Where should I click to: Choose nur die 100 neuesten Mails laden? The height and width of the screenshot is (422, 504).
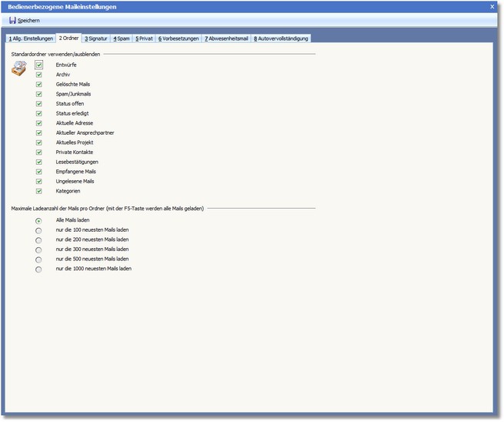pyautogui.click(x=38, y=230)
